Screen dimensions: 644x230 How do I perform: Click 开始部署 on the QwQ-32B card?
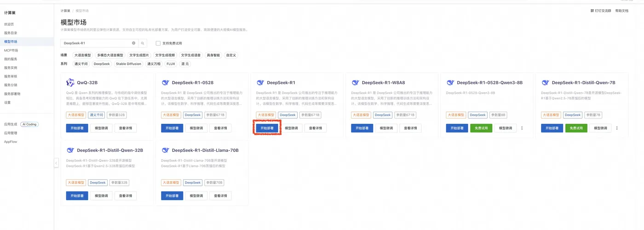77,128
